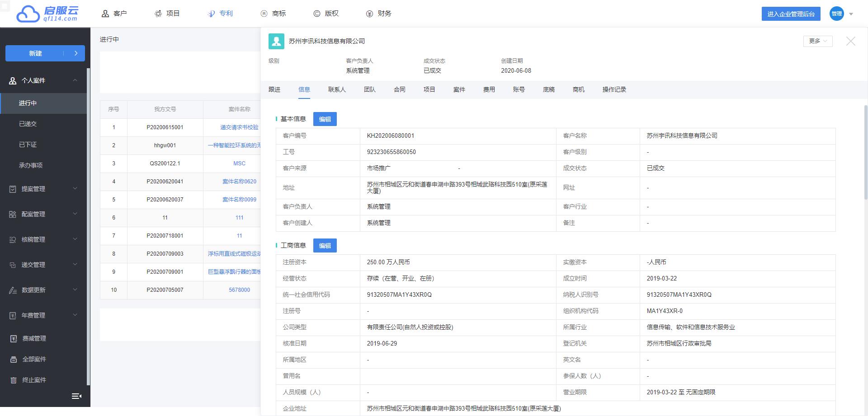Viewport: 868px width, 416px height.
Task: Click the 新建 button
Action: 35,53
